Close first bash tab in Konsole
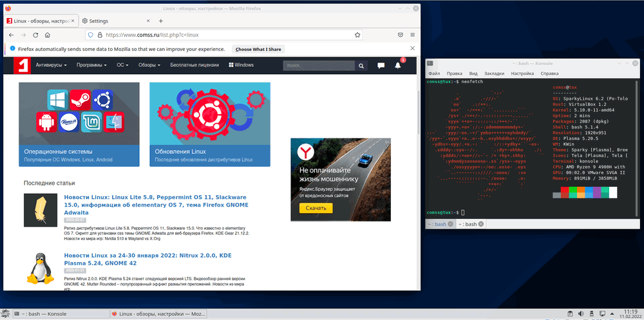This screenshot has height=320, width=644. pos(450,224)
